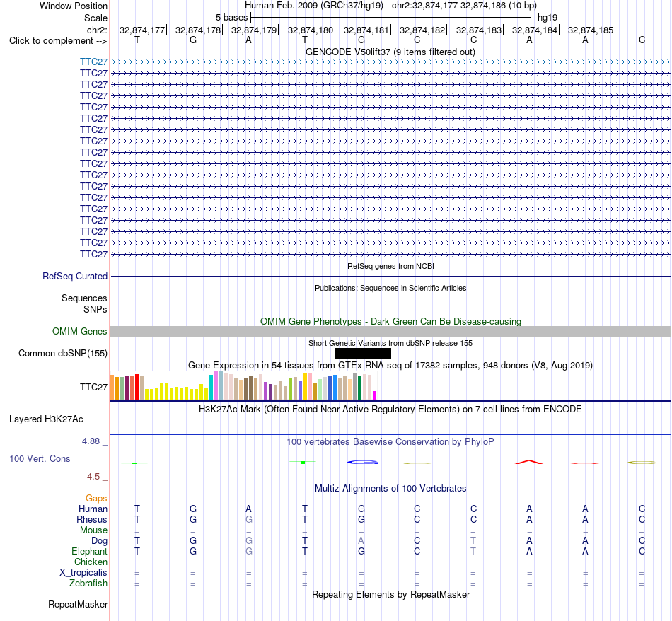Click the orange 'Gaps' label
672x621 pixels.
coord(96,498)
